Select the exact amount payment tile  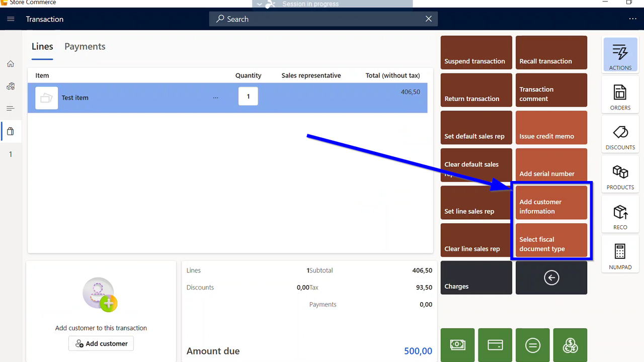point(532,345)
